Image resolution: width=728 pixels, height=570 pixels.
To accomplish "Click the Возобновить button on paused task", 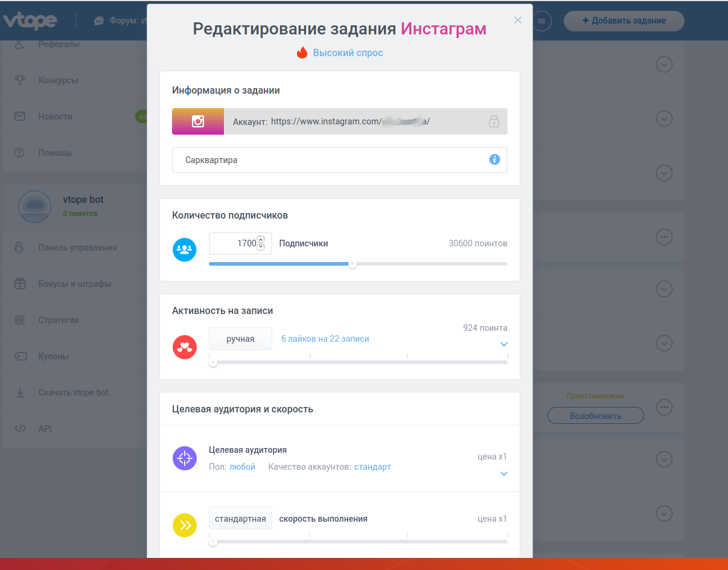I will click(x=595, y=415).
